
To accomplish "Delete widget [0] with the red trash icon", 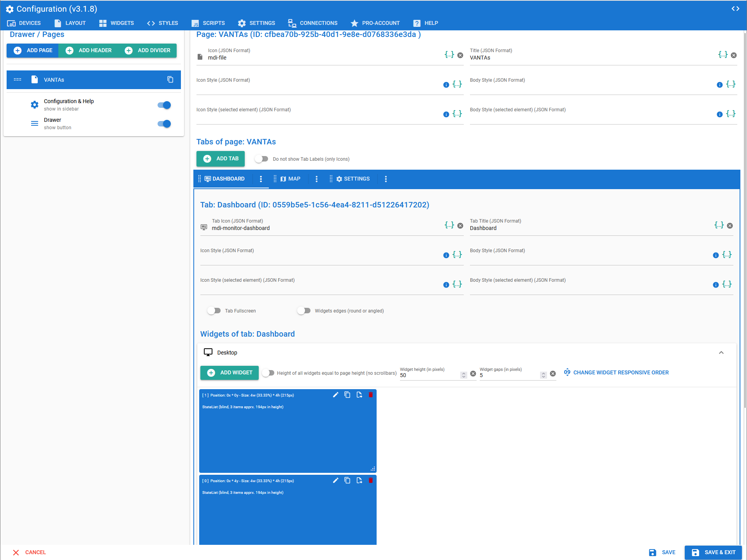I will pos(371,481).
